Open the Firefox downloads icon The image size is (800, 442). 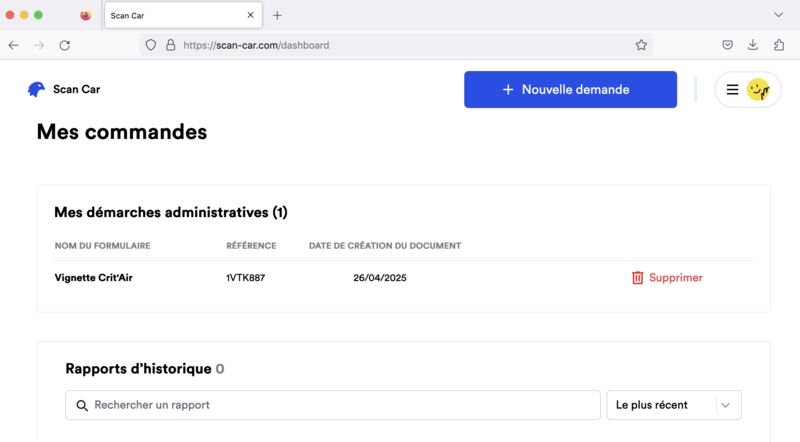point(753,45)
